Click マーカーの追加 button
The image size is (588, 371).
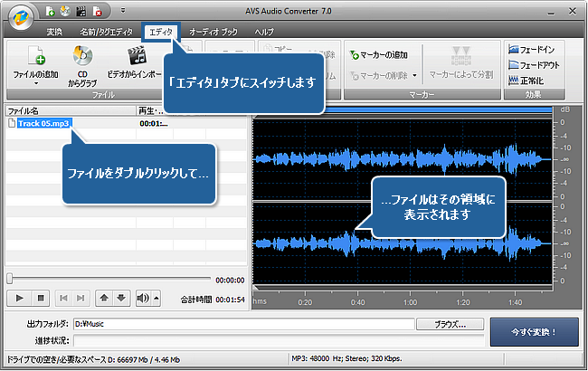[379, 55]
